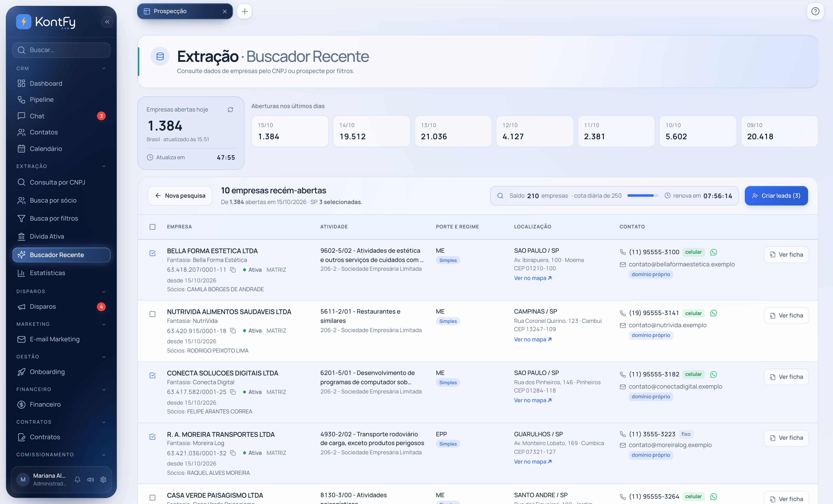The height and width of the screenshot is (504, 833).
Task: Open Dashboard in the sidebar
Action: point(61,84)
